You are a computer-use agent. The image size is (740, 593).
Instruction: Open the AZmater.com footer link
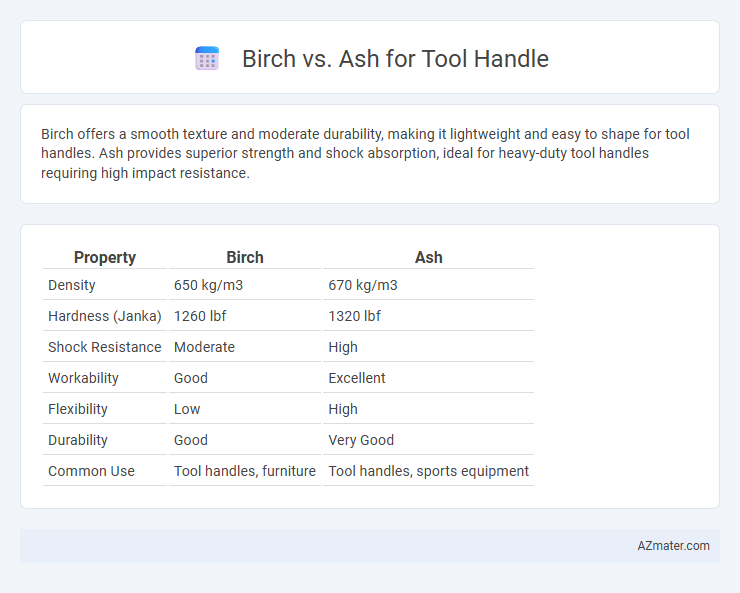coord(673,546)
